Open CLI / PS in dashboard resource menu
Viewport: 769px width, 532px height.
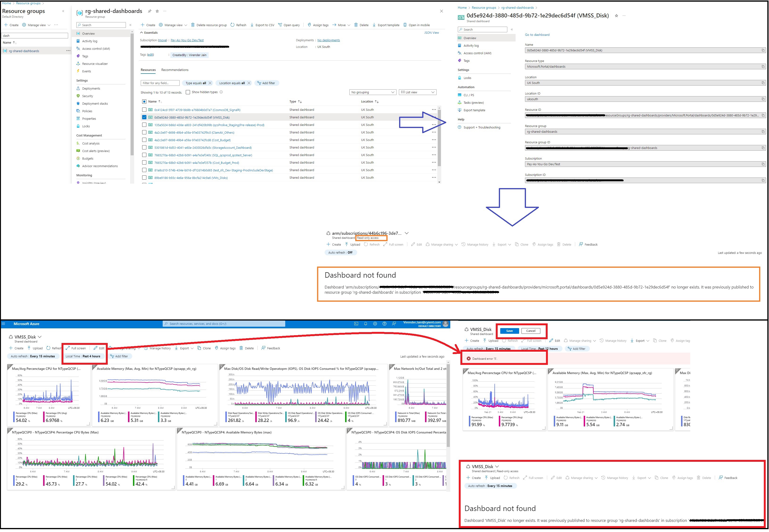tap(469, 95)
